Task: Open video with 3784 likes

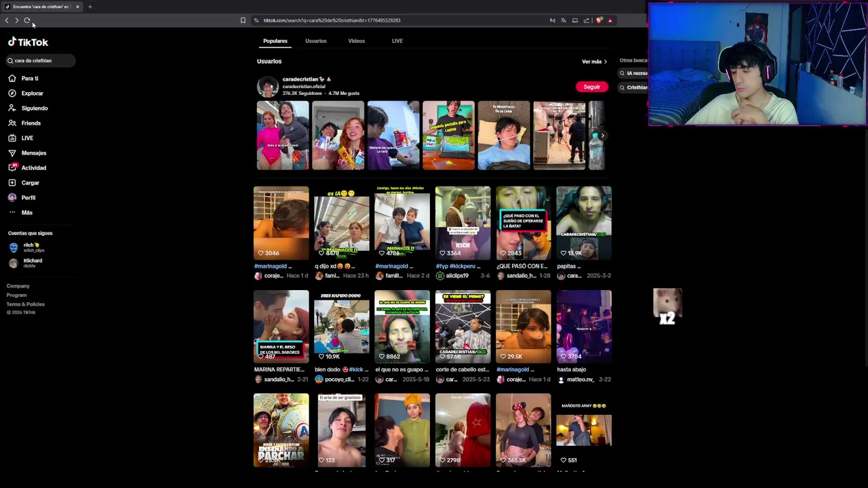Action: click(584, 327)
